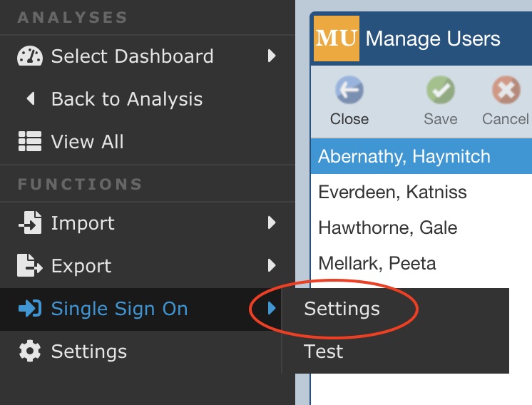This screenshot has height=405, width=532.
Task: Expand the Import submenu arrow
Action: pos(272,222)
